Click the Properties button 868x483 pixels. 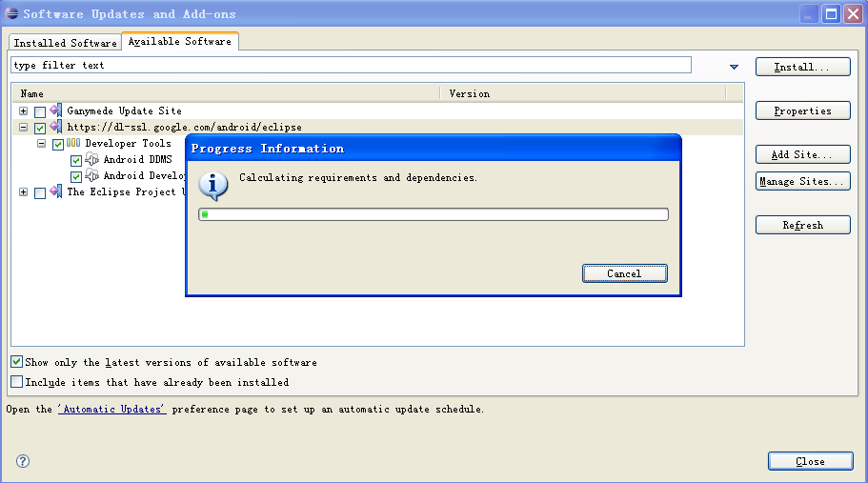(802, 111)
